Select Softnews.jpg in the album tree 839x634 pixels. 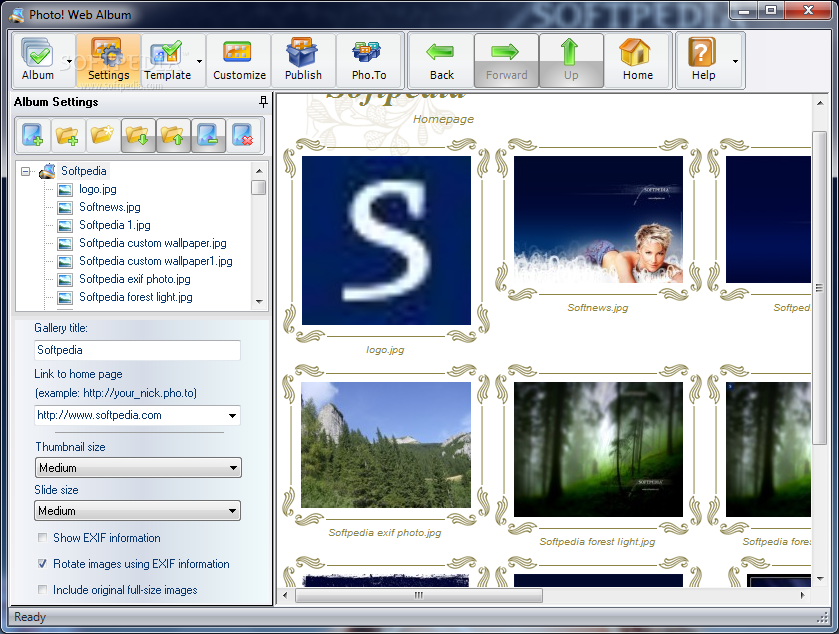[x=110, y=208]
